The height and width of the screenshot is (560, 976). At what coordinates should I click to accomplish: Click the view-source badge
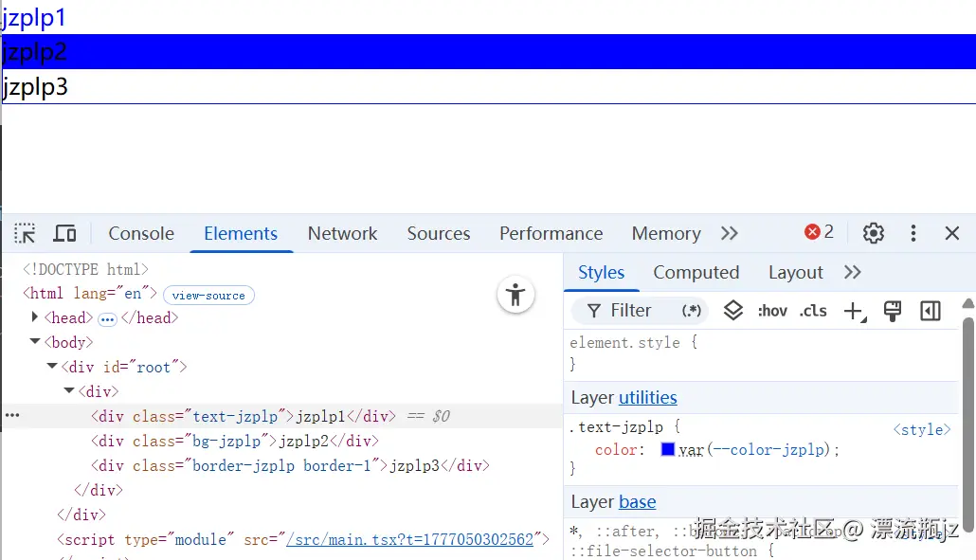(x=208, y=296)
